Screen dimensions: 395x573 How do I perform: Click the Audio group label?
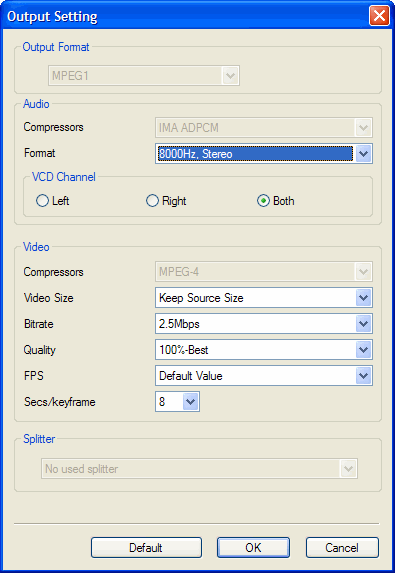36,104
